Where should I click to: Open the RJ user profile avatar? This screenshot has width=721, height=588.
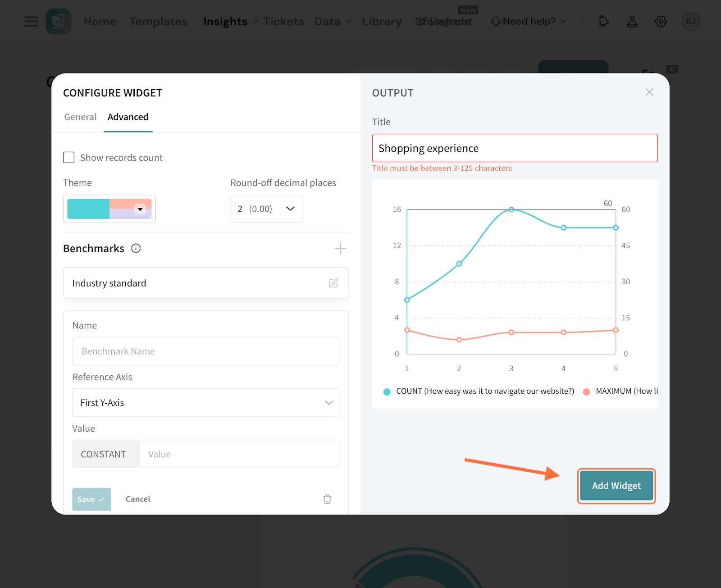coord(690,21)
